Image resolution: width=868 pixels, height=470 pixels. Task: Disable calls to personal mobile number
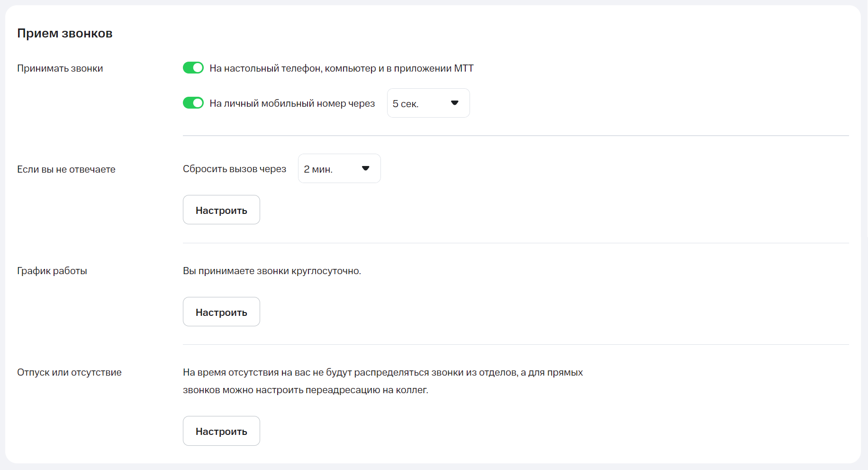point(193,103)
